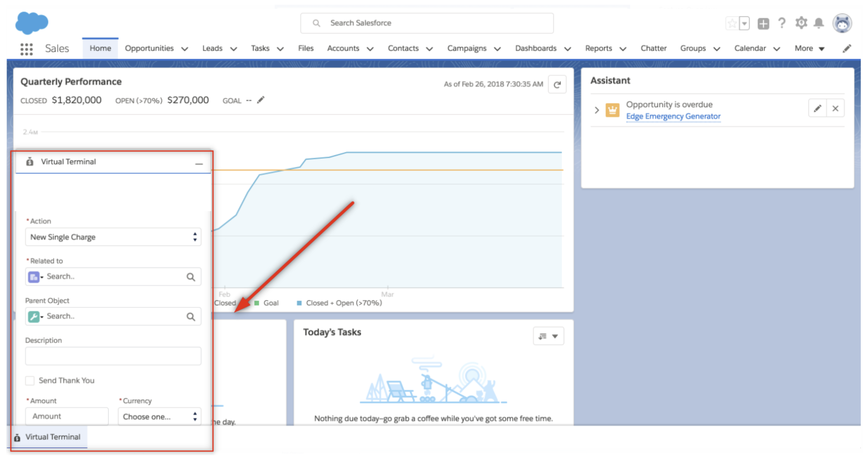Screen dimensions: 868x459
Task: Open Today's Tasks filter dropdown
Action: coord(548,336)
